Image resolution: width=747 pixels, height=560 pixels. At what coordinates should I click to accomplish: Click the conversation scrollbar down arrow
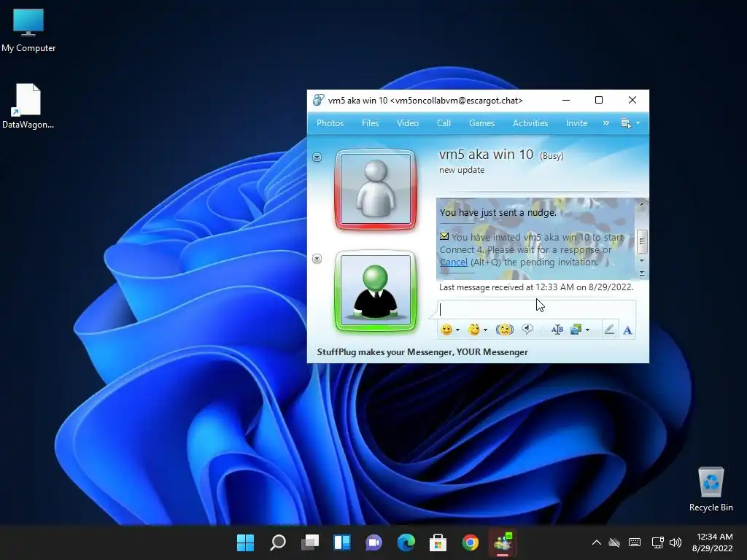642,260
